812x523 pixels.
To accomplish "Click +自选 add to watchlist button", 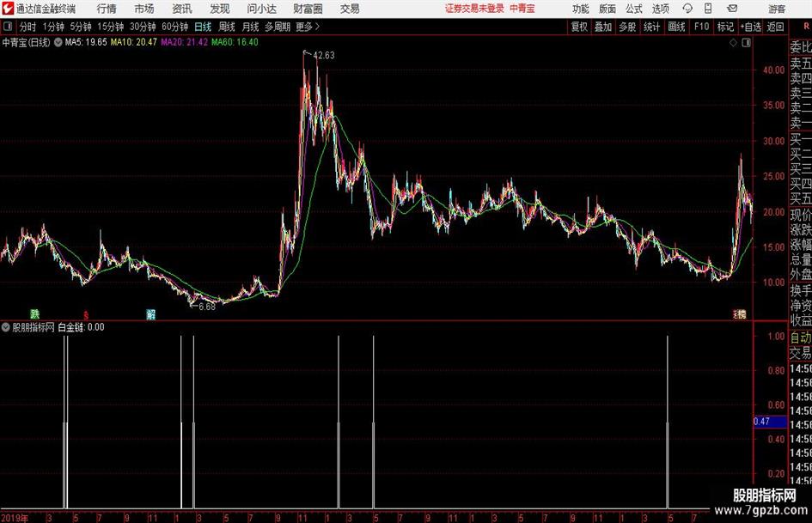I will 750,27.
